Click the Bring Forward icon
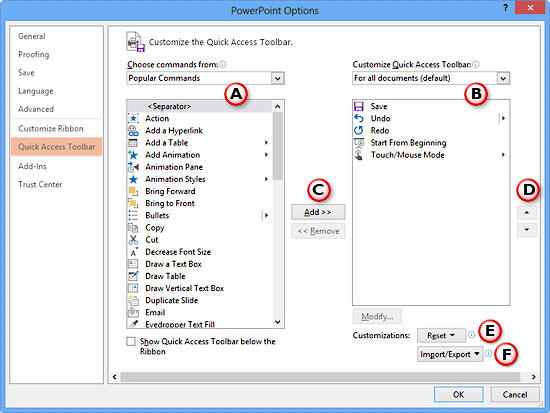 133,191
